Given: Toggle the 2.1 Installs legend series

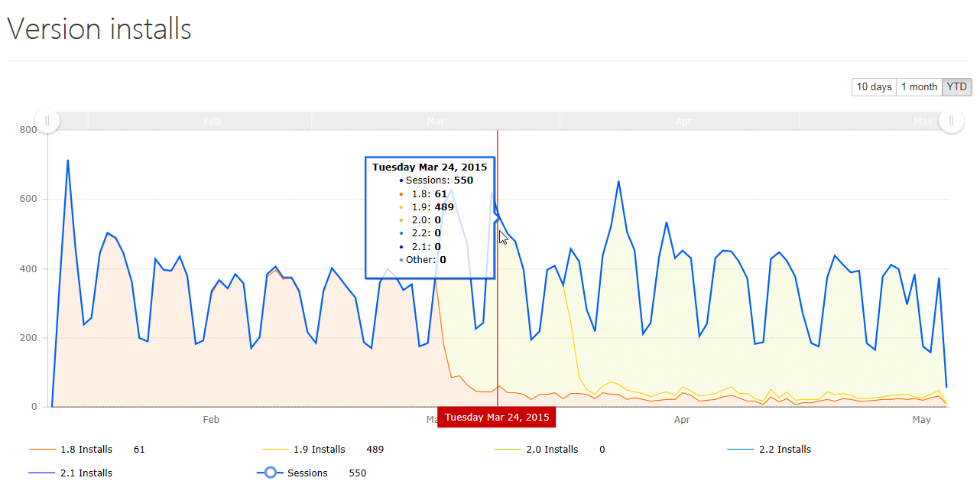Looking at the screenshot, I should point(86,473).
